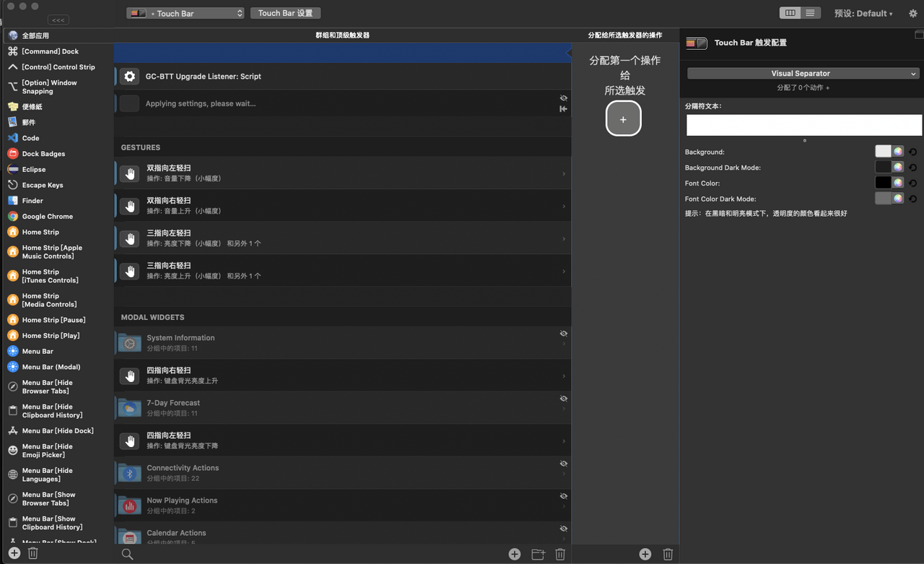Image resolution: width=924 pixels, height=564 pixels.
Task: Open the Touch Bar trigger type selector
Action: tap(186, 13)
